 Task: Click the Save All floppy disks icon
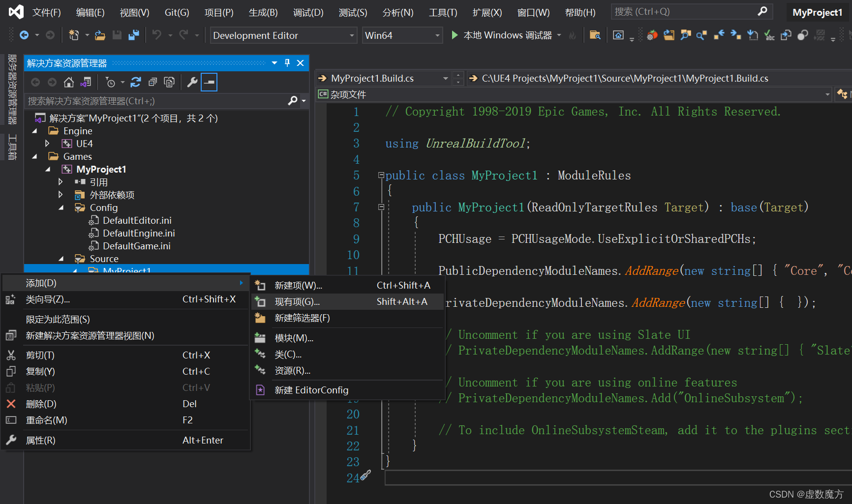133,35
